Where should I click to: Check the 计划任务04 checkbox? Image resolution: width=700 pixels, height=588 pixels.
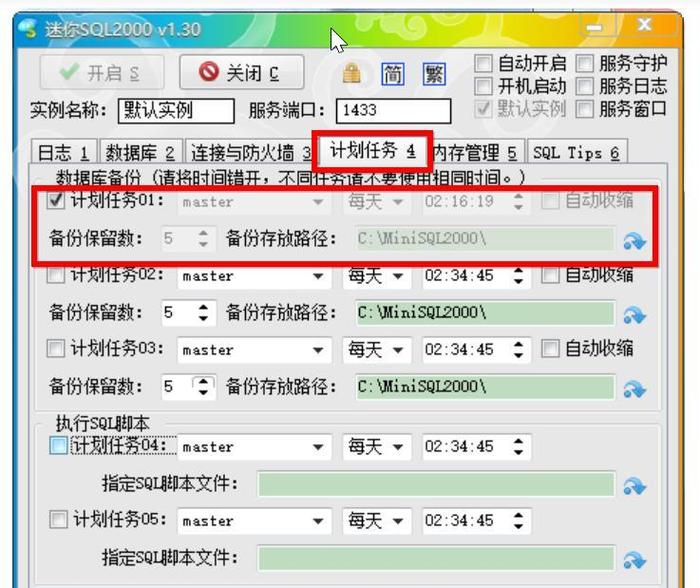click(x=58, y=445)
